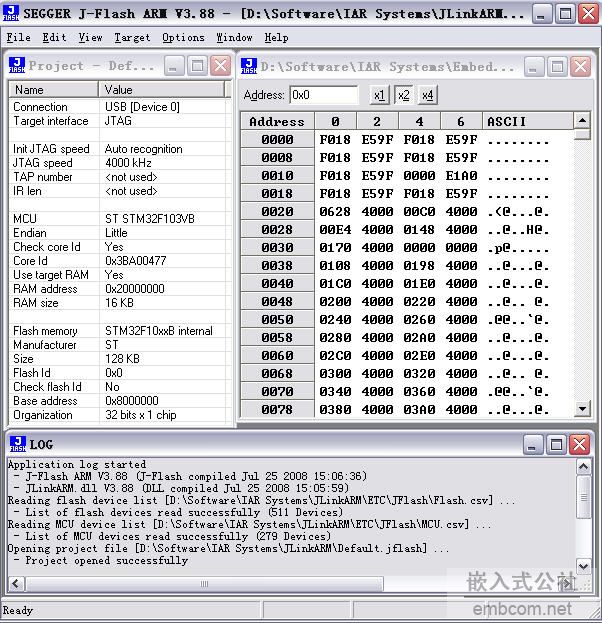
Task: Select x4 word display mode
Action: coord(428,95)
